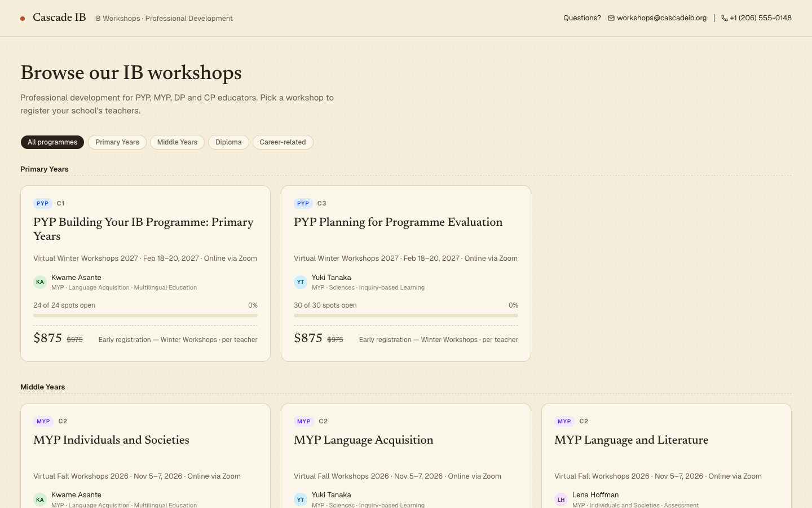Click the C3 category label
Viewport: 812px width, 508px height.
pos(322,204)
